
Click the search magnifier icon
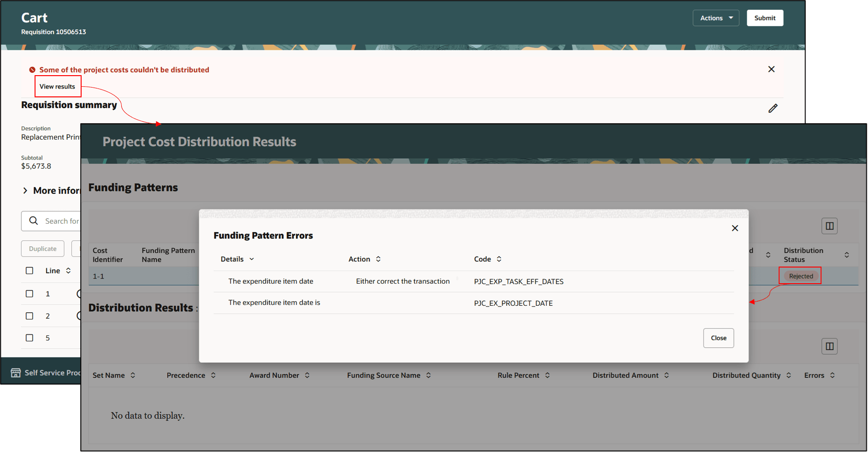33,221
